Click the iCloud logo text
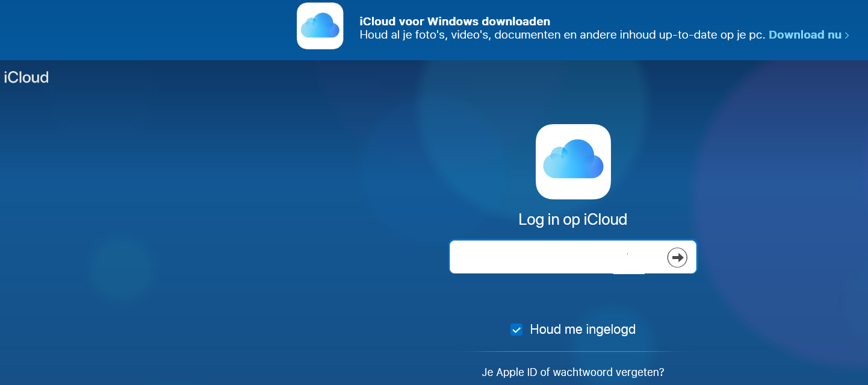The image size is (868, 385). pos(26,77)
